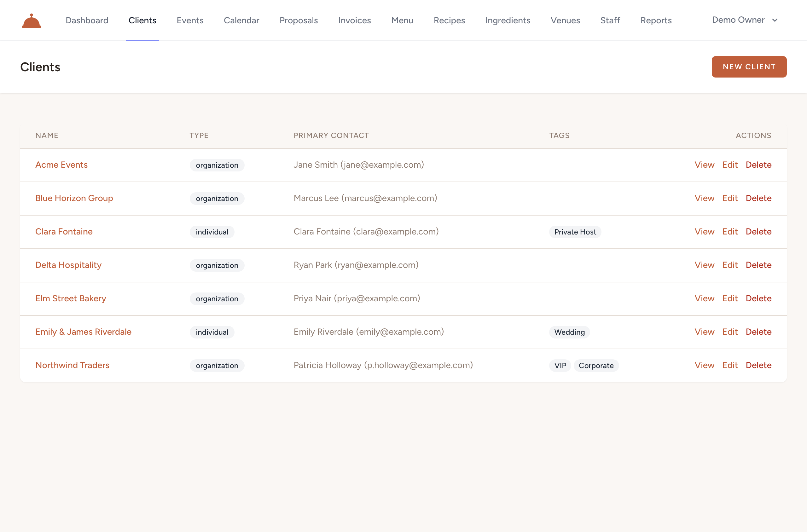
Task: Open Emily & James Riverdale client
Action: click(83, 332)
